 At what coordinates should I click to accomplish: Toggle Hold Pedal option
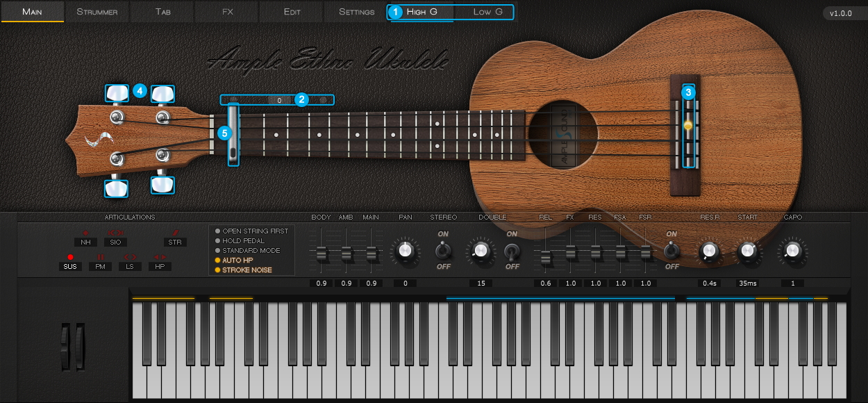point(240,240)
